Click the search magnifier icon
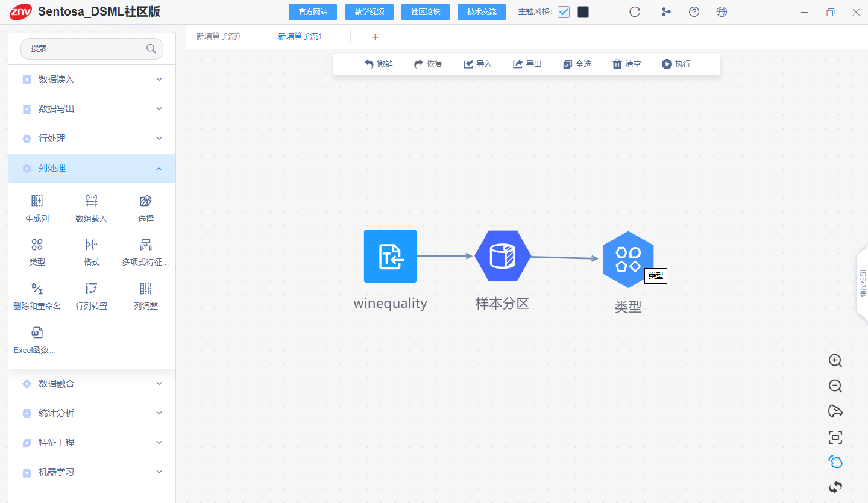868x503 pixels. pyautogui.click(x=151, y=49)
